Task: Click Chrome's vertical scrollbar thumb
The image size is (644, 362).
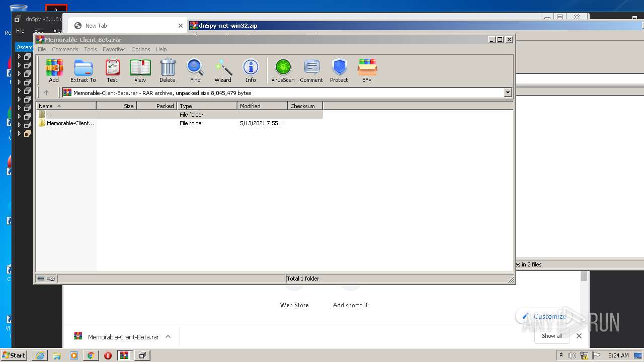Action: 584,277
